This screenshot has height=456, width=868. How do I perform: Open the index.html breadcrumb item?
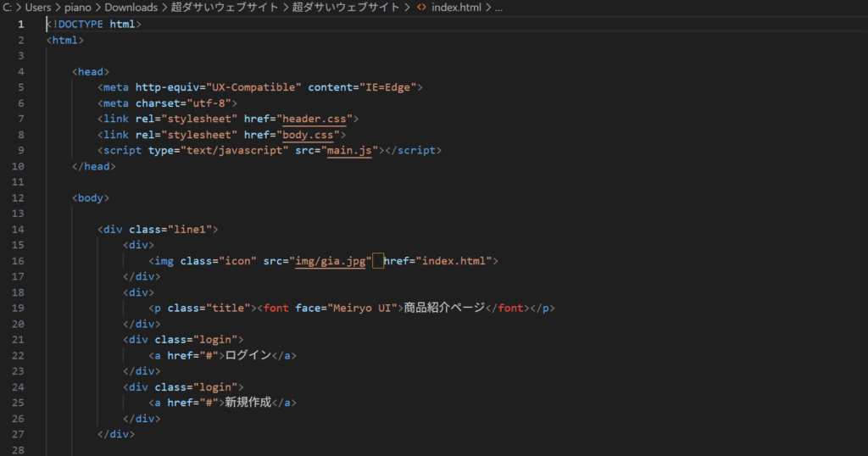tap(456, 8)
